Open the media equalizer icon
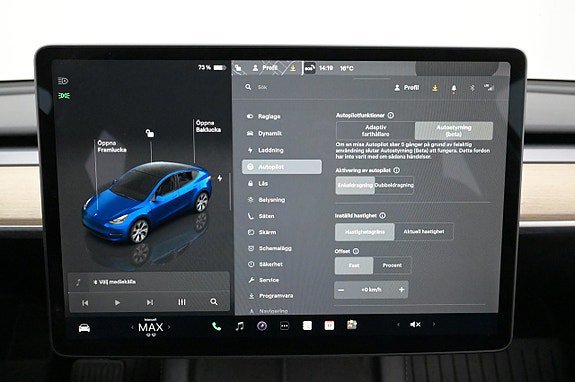This screenshot has width=575, height=382. (182, 302)
